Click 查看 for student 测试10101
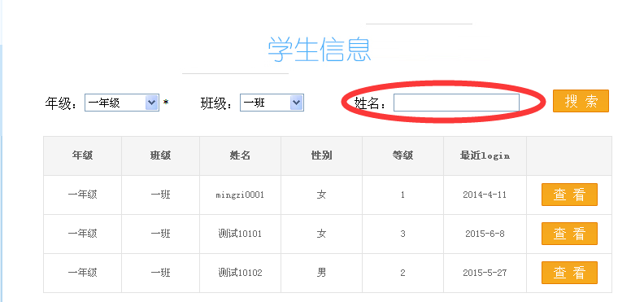The image size is (644, 302). click(x=569, y=234)
